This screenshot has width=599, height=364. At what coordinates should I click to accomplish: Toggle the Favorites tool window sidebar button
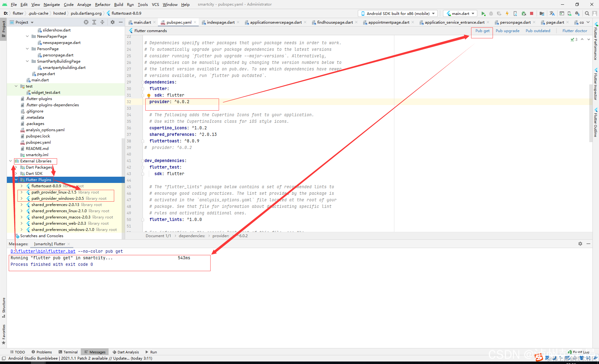3,333
